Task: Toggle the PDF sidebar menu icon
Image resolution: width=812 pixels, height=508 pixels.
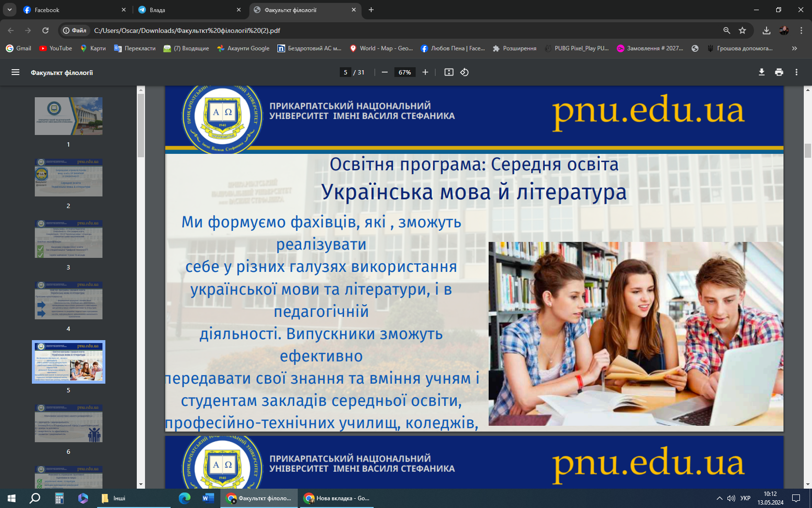Action: (x=15, y=72)
